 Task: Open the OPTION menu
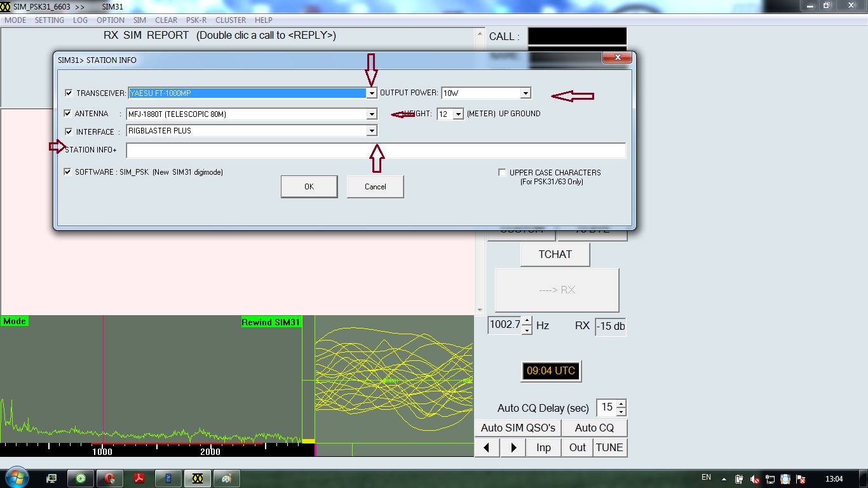(111, 20)
